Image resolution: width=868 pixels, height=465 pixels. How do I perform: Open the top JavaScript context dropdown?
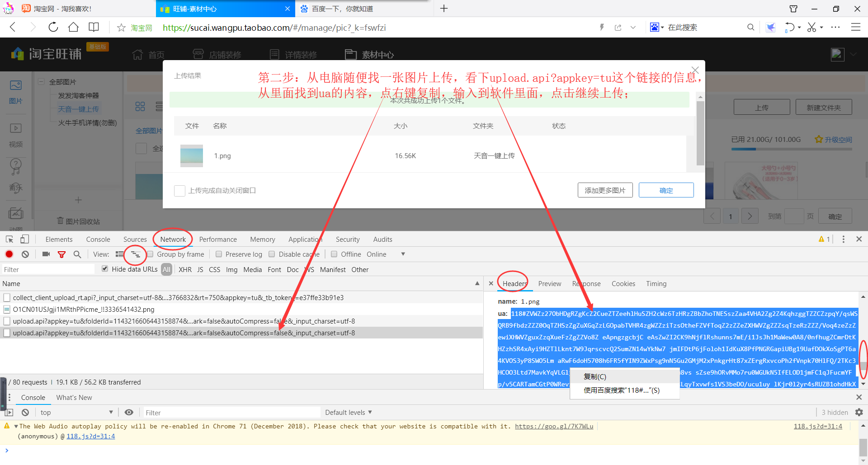tap(76, 413)
